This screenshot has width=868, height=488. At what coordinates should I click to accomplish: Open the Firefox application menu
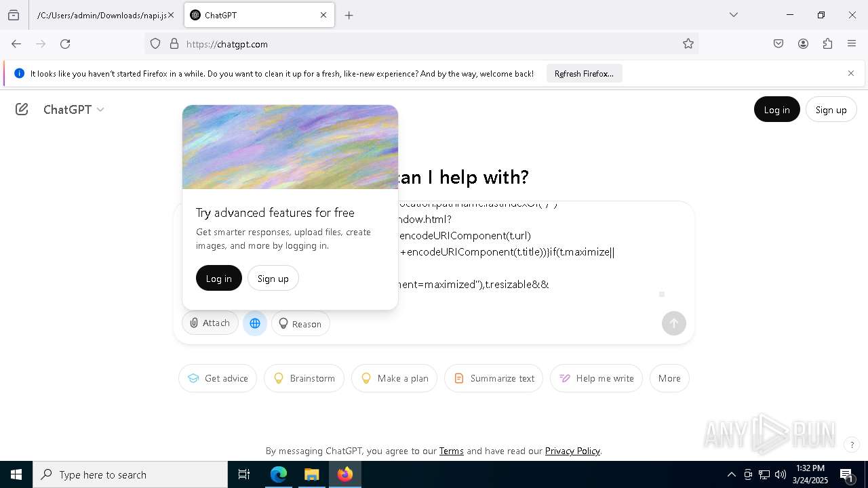852,44
